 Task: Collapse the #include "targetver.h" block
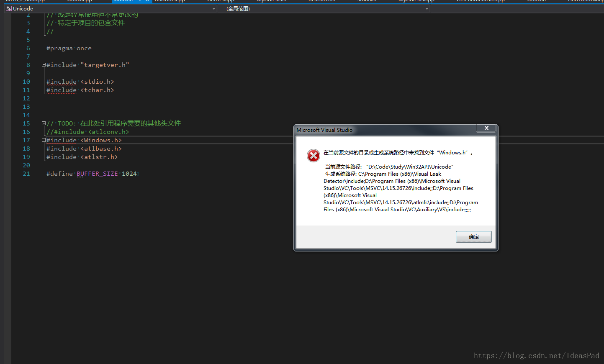[44, 65]
